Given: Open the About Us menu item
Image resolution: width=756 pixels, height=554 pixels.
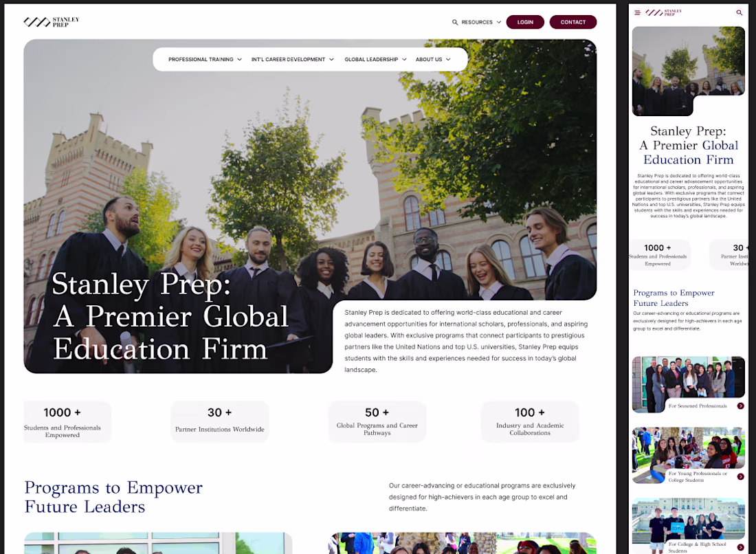Looking at the screenshot, I should (x=433, y=59).
